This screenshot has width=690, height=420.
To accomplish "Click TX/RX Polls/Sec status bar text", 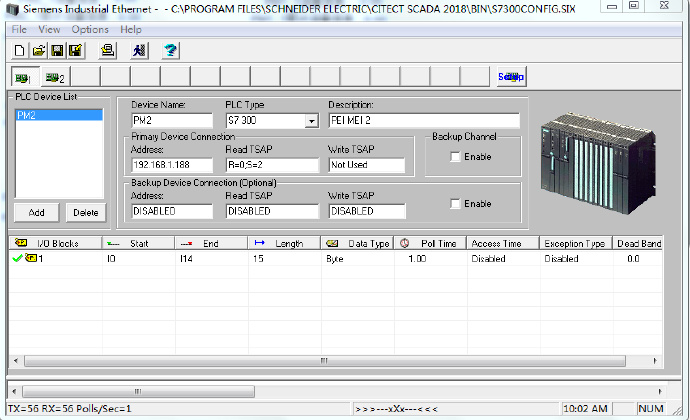I will (70, 409).
